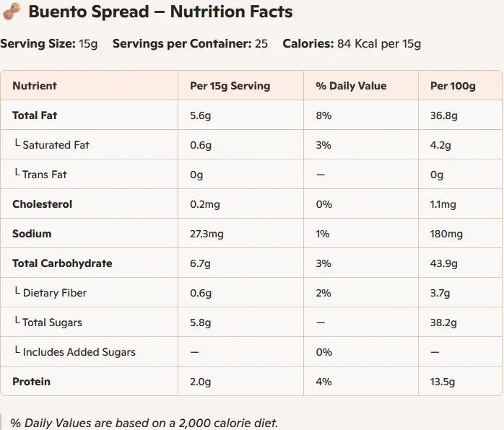Screen dimensions: 504x430
Task: Click the Includes Added Sugars row label
Action: 79,352
